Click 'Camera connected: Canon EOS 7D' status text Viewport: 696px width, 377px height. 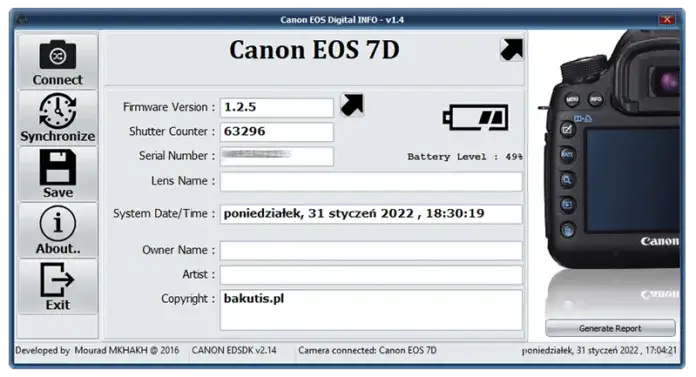coord(368,350)
